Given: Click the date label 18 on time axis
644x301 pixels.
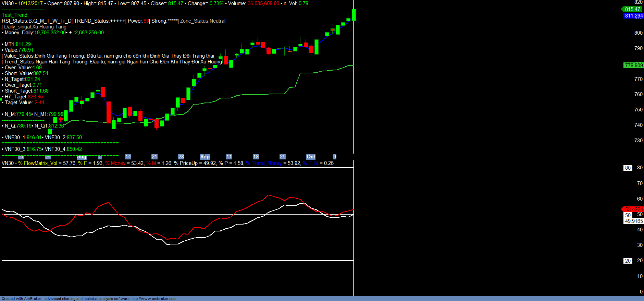Looking at the screenshot, I should (x=256, y=157).
